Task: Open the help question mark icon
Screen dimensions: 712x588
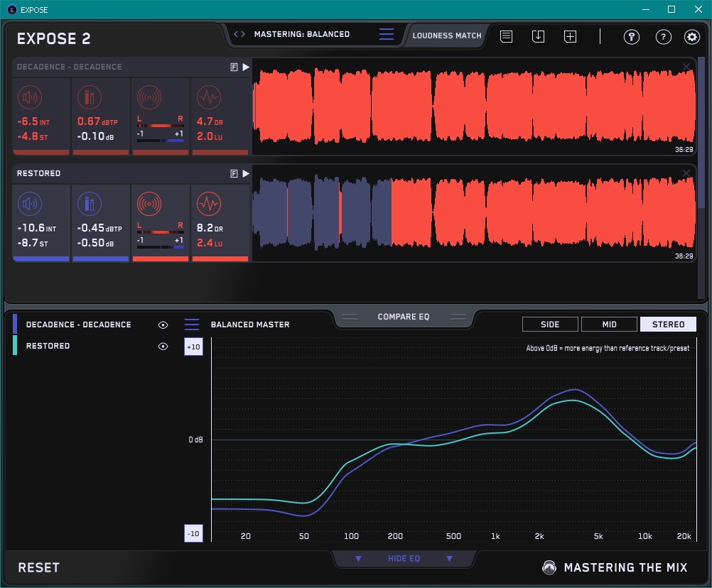Action: [664, 37]
